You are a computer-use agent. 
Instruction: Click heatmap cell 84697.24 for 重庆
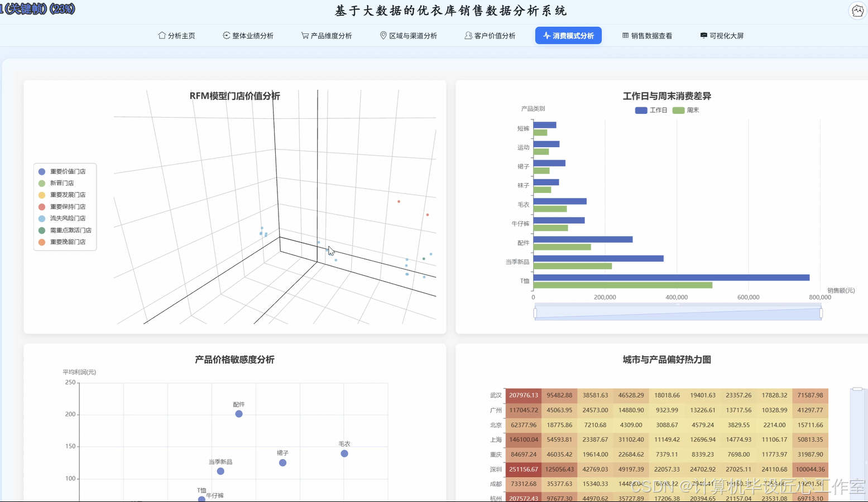pyautogui.click(x=524, y=455)
